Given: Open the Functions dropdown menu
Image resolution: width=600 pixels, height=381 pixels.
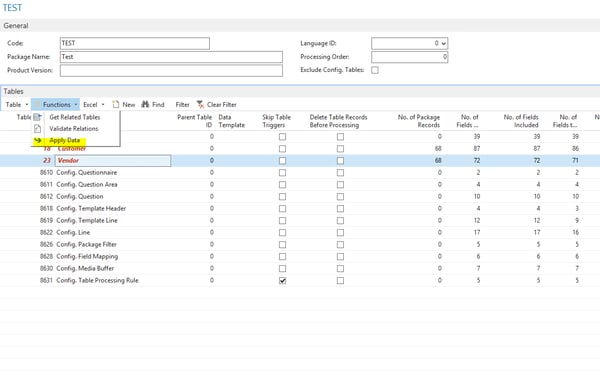Looking at the screenshot, I should [x=55, y=104].
